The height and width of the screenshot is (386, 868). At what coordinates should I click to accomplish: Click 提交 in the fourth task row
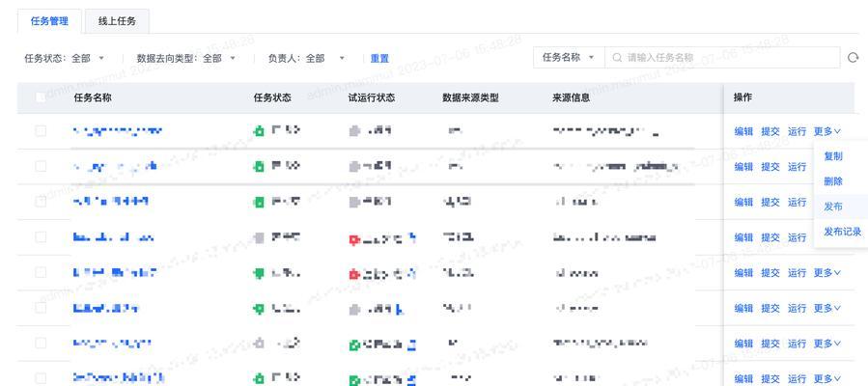pos(770,237)
